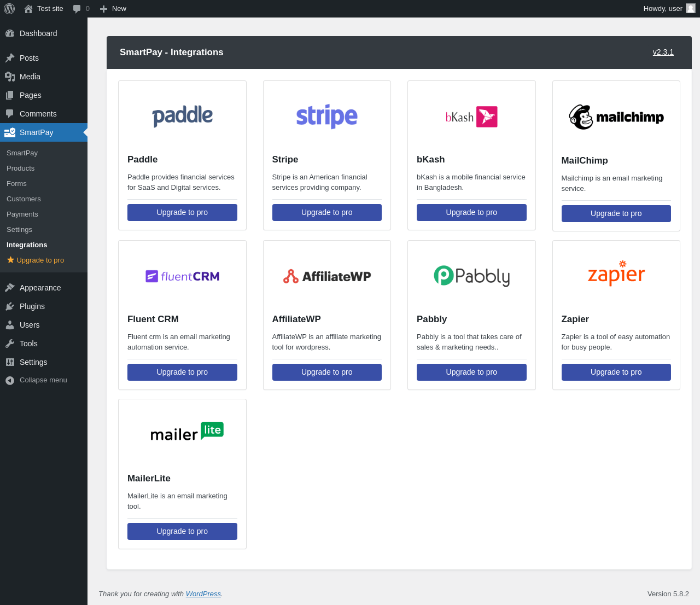The height and width of the screenshot is (605, 700).
Task: Upgrade to pro for Zapier
Action: (616, 372)
